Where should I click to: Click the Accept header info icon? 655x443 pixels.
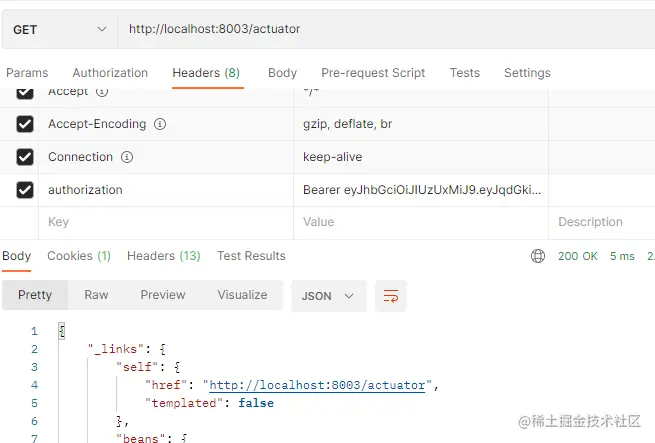(102, 92)
